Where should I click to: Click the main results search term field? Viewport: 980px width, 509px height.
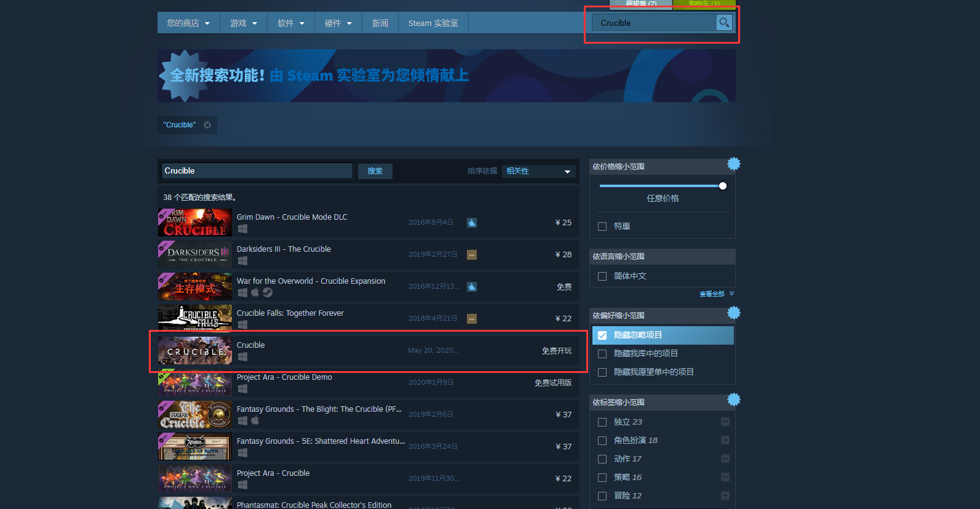coord(257,171)
